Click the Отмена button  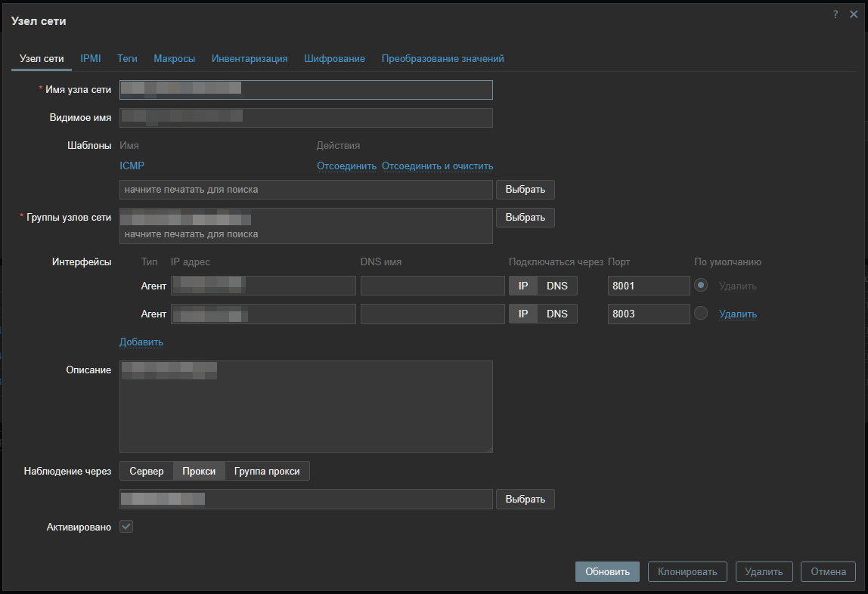click(828, 571)
